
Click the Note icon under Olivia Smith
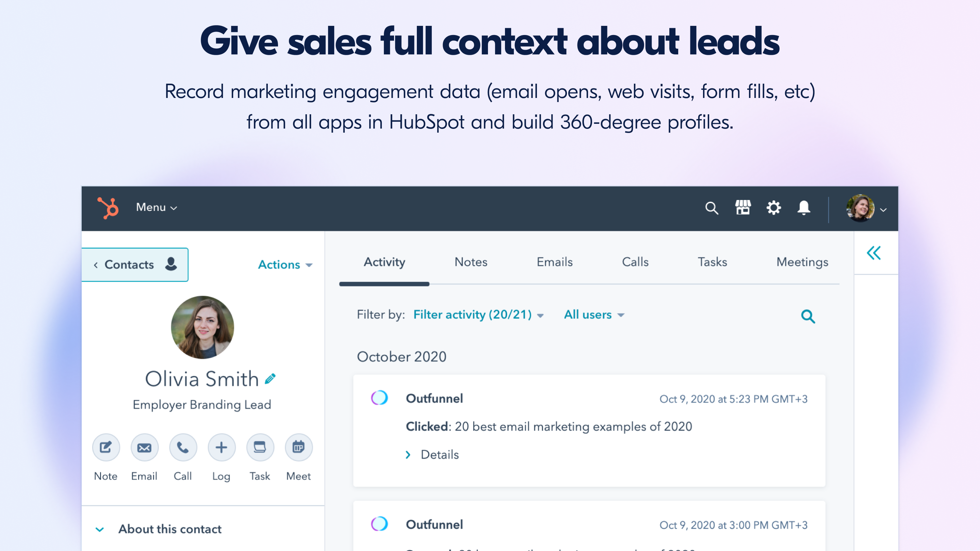106,448
